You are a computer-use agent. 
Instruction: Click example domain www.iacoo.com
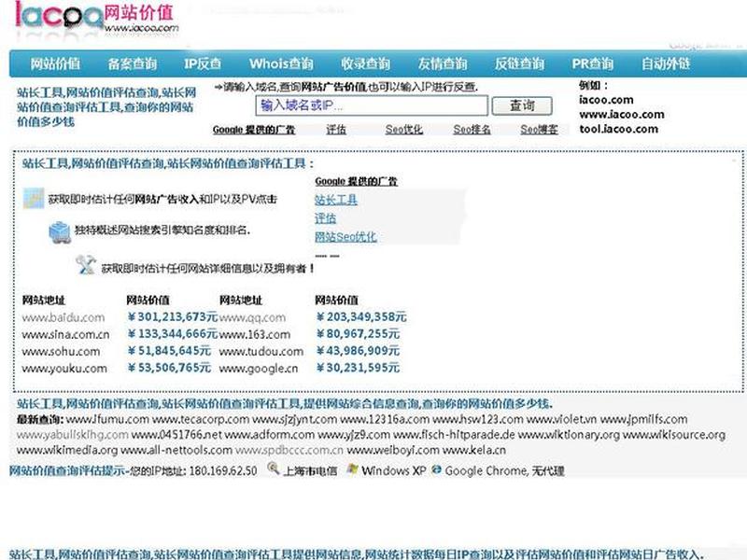click(x=621, y=114)
